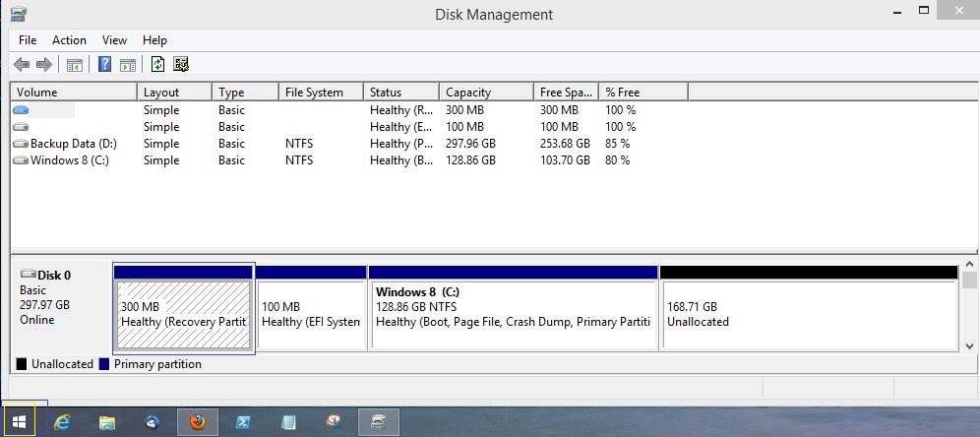This screenshot has height=437, width=980.
Task: Click the 253.68 GB free space cell
Action: click(x=565, y=144)
